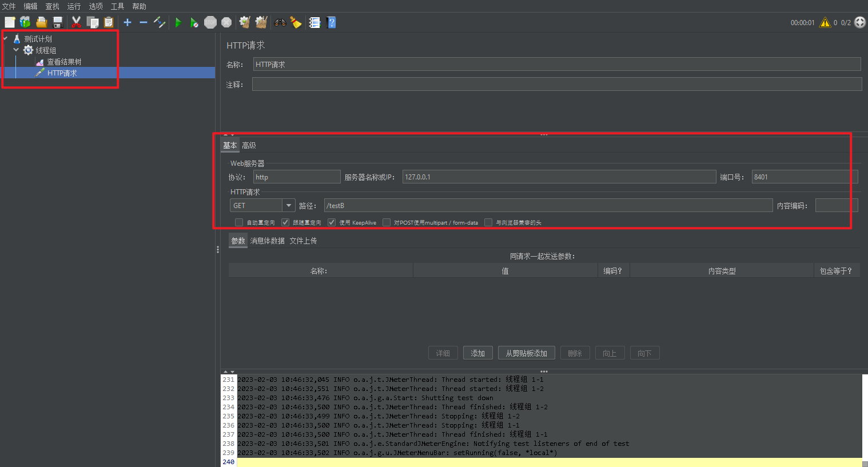Select the HTTP请求 sampler in tree
Screen dimensions: 868x467
coord(62,73)
